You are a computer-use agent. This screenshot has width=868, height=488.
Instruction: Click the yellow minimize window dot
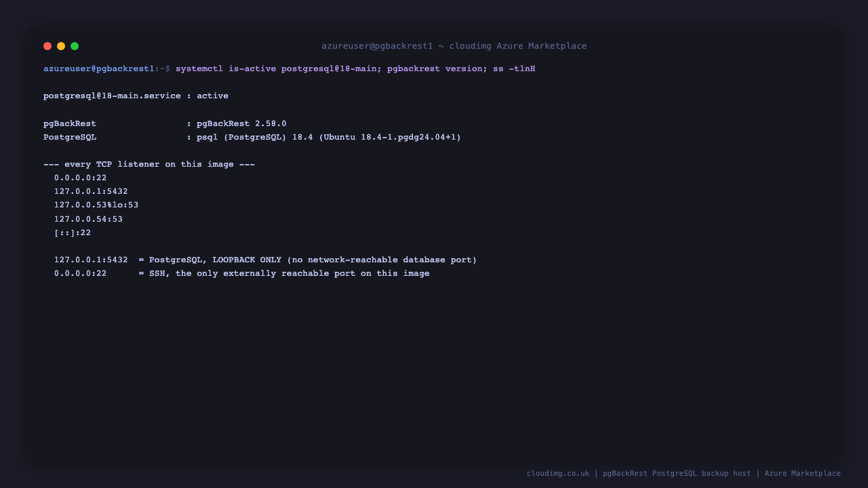(x=61, y=46)
